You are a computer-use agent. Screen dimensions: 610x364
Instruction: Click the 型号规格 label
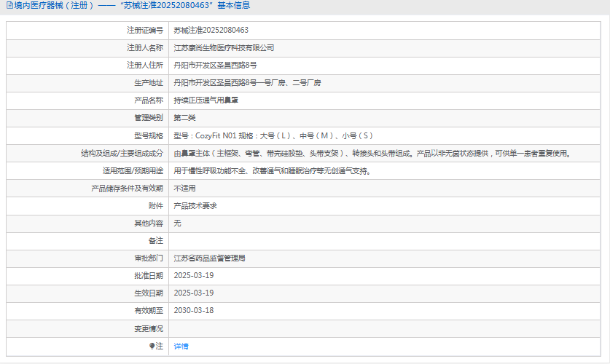tap(149, 135)
